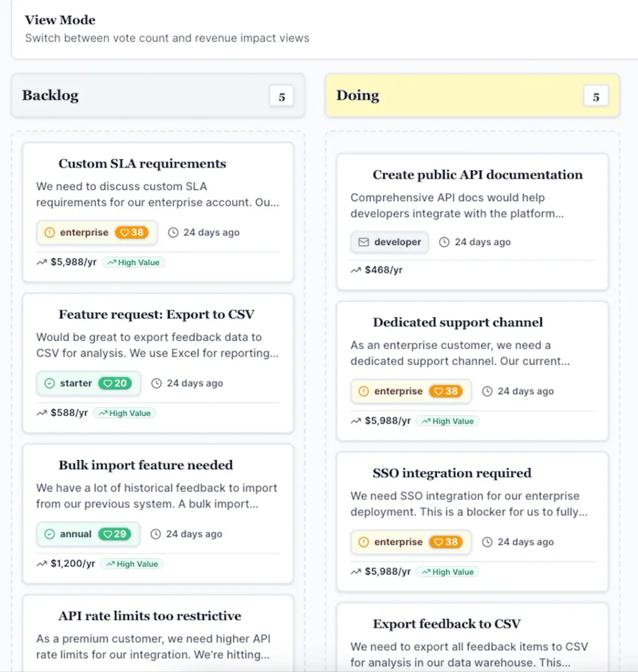The width and height of the screenshot is (638, 672).
Task: Click the clock icon on Feature request: Export to CSV
Action: coord(155,383)
